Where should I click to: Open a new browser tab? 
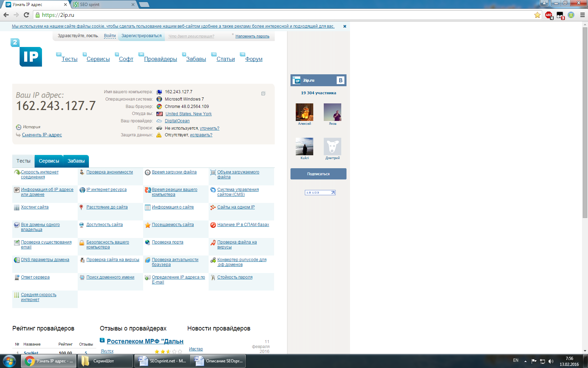point(144,5)
